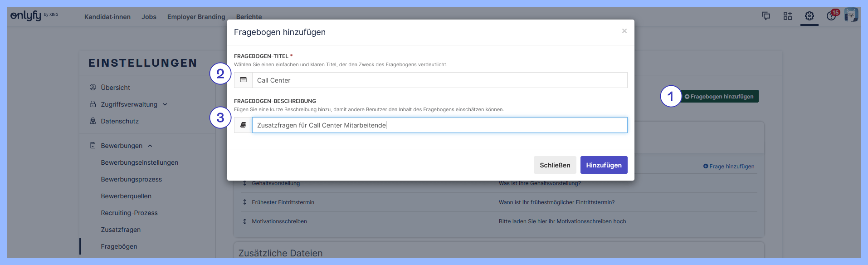The width and height of the screenshot is (868, 265).
Task: Click the Fragebogen-Titel input field
Action: click(x=439, y=80)
